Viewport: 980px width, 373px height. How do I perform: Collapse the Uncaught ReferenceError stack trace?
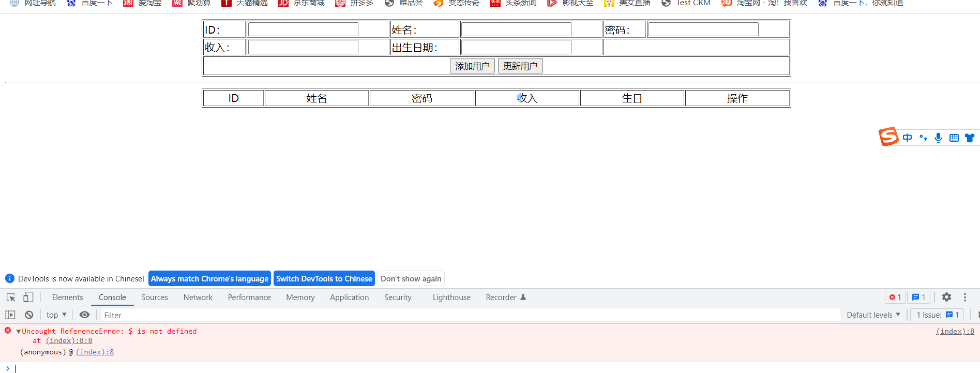pos(19,332)
